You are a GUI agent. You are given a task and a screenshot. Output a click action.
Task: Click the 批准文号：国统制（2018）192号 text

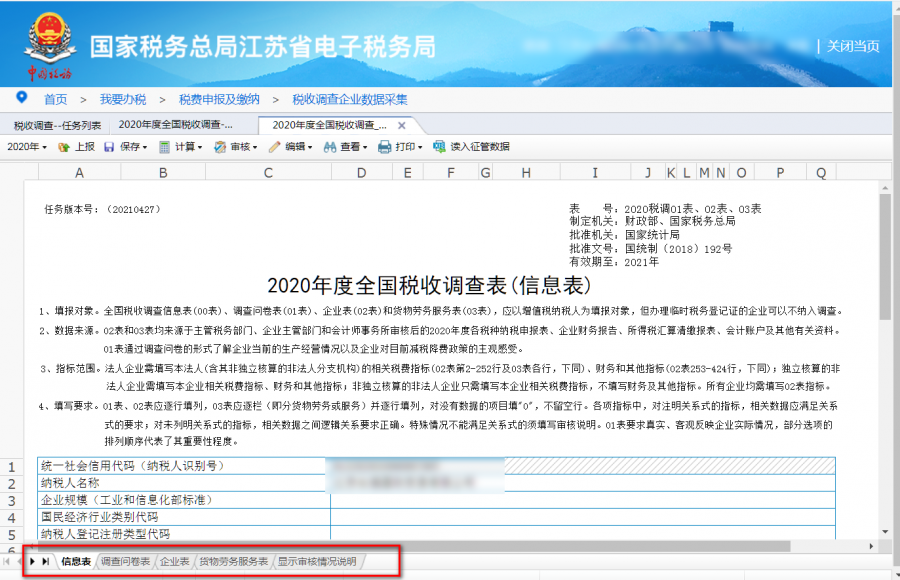pos(650,249)
